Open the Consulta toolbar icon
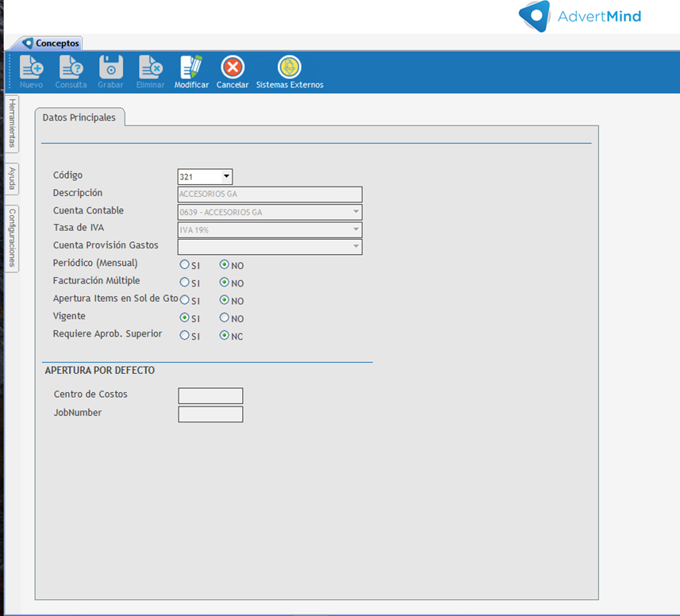The width and height of the screenshot is (680, 616). [71, 67]
